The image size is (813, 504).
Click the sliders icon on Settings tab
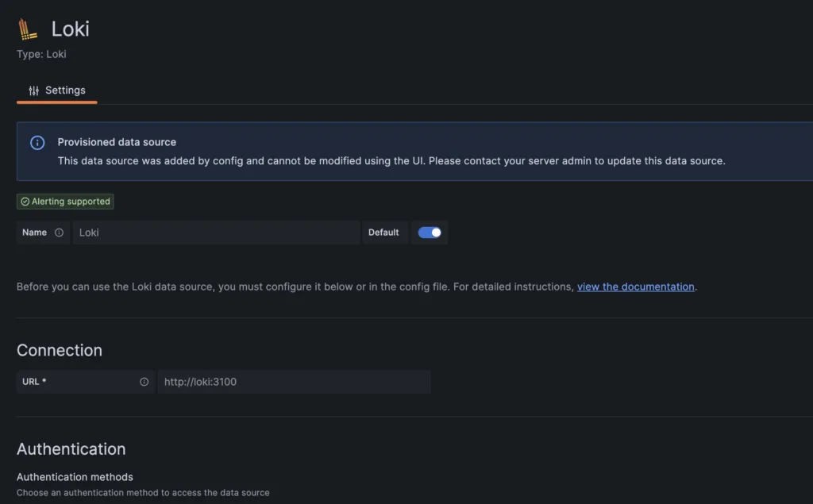point(33,90)
